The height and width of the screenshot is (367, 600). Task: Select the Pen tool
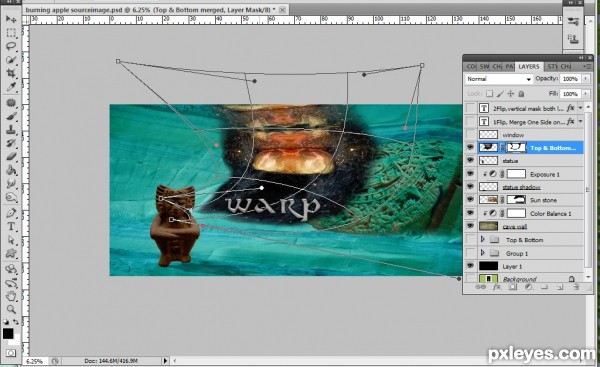[11, 213]
